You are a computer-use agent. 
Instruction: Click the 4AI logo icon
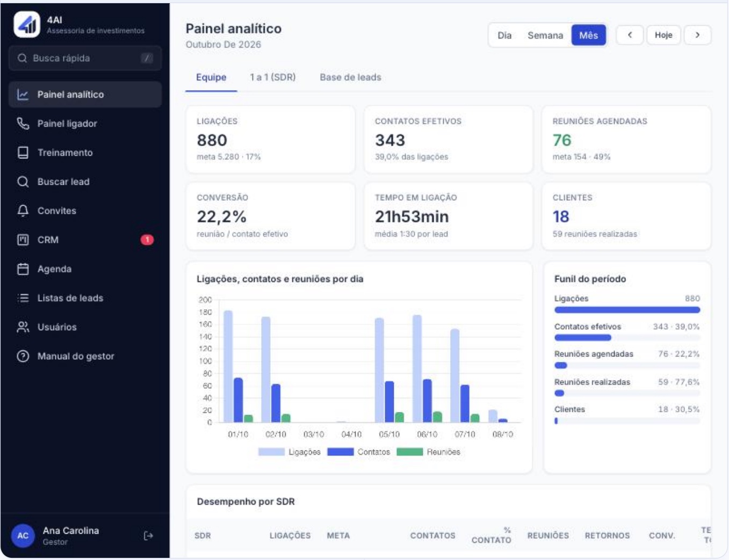[27, 24]
